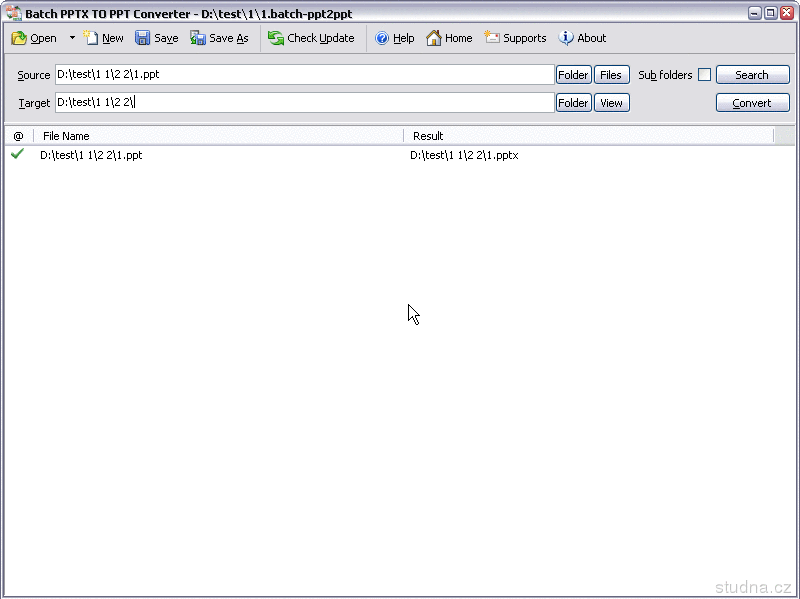Minimize the converter window
800x599 pixels.
pos(755,13)
